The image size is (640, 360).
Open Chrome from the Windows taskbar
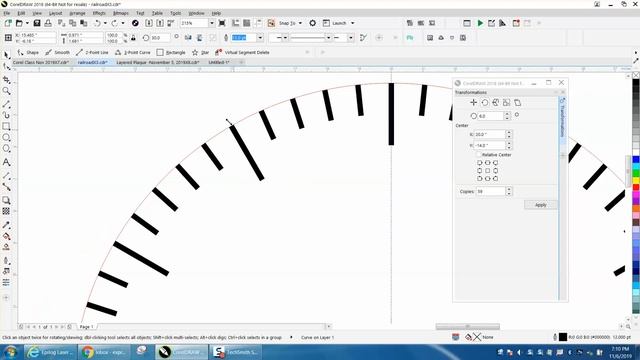coord(104,352)
